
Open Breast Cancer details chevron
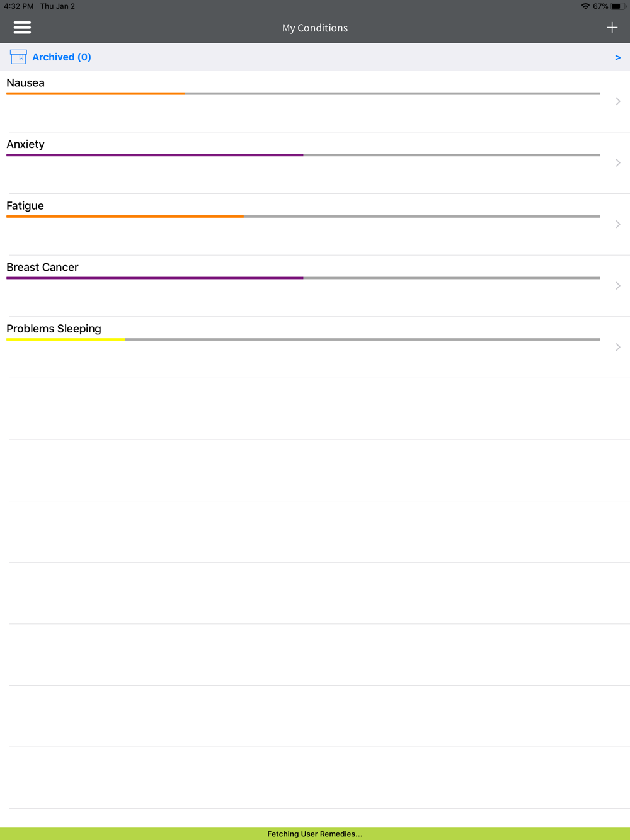pyautogui.click(x=618, y=286)
